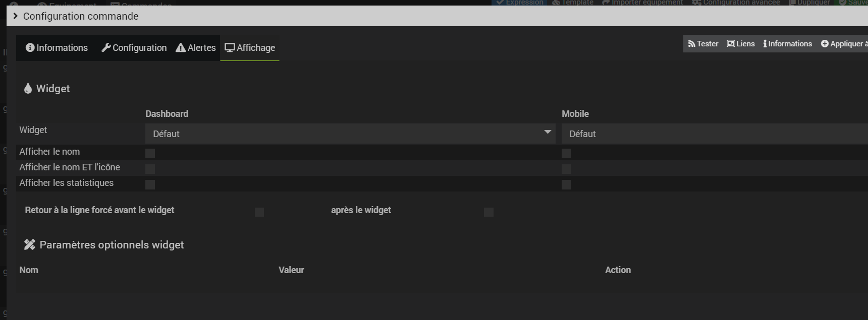Collapse the Configuration commande chevron

tap(16, 16)
